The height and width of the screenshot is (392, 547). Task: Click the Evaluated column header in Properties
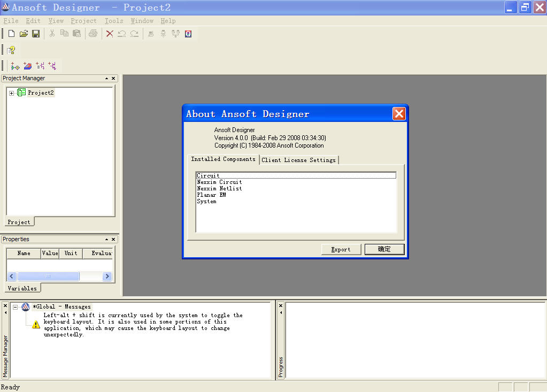point(98,253)
